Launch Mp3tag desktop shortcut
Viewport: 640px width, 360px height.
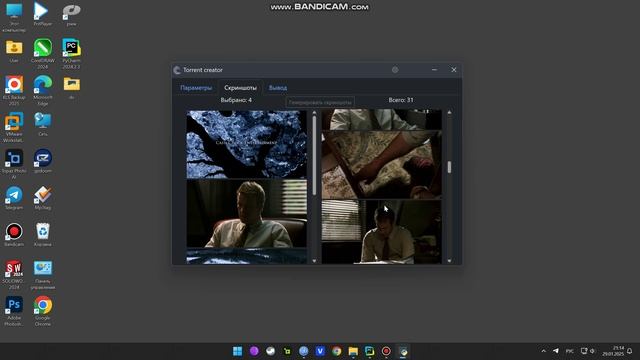pyautogui.click(x=42, y=198)
